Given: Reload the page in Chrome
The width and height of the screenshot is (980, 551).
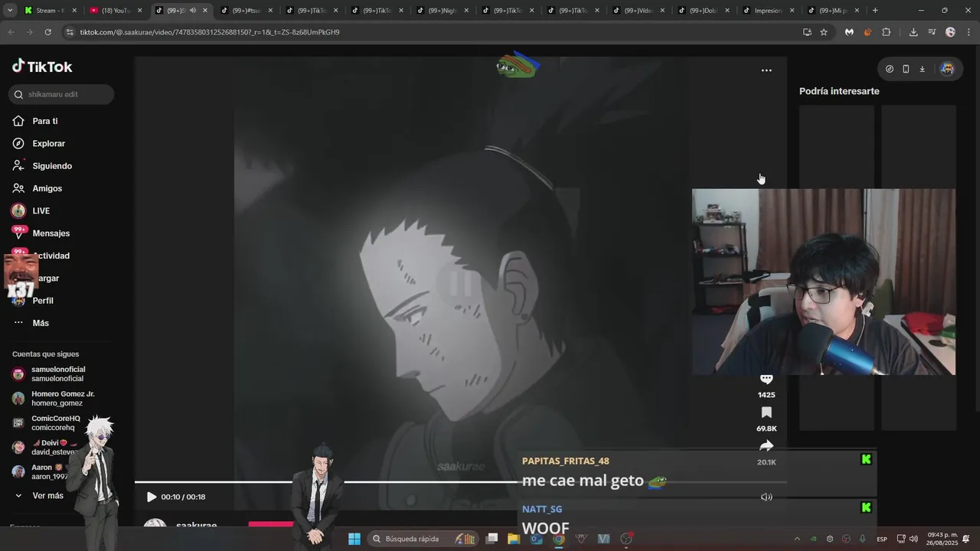Looking at the screenshot, I should [47, 32].
